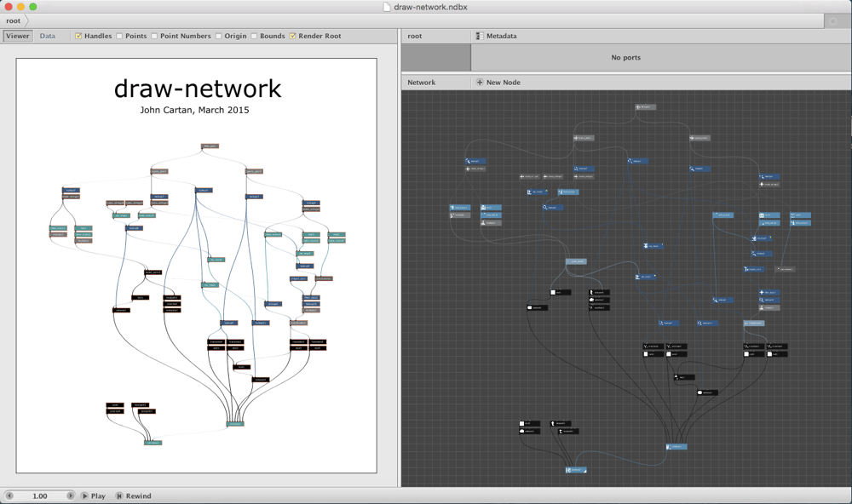Select the charcoal-gray node on the network's right side
Screen dimensions: 852x504
(x=786, y=269)
